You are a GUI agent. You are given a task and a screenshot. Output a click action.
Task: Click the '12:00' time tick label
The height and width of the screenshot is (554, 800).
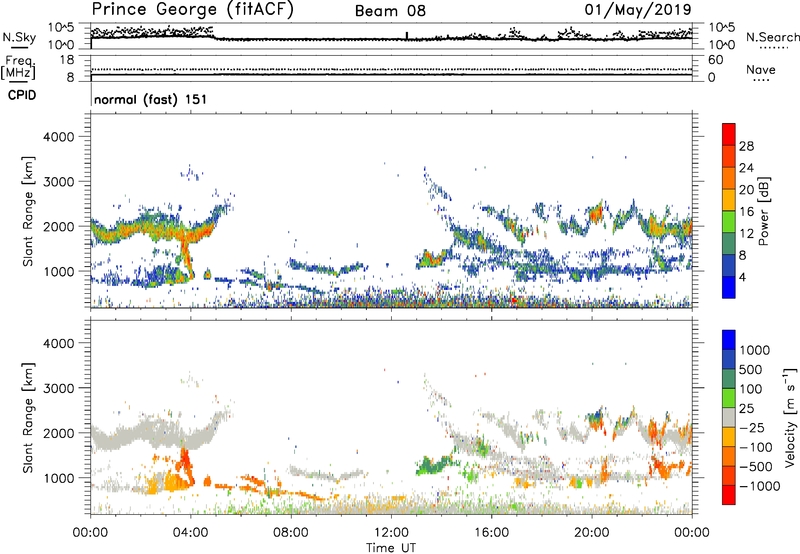pos(391,533)
